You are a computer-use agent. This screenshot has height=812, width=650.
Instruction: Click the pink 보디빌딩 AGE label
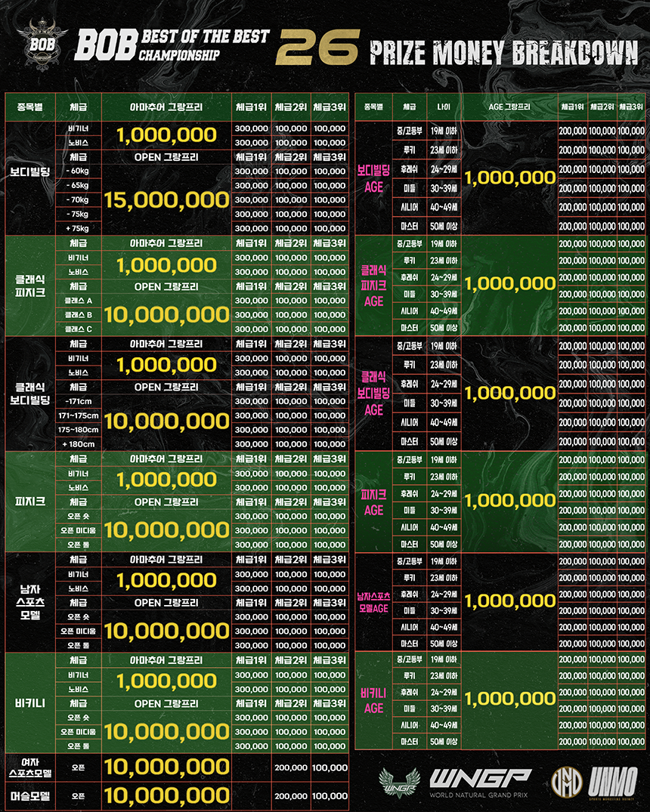click(x=373, y=179)
